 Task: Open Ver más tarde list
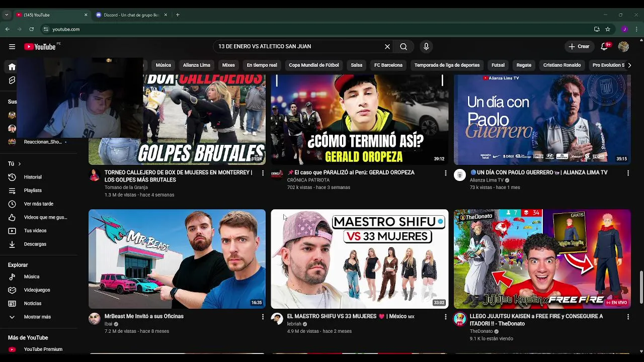point(39,204)
